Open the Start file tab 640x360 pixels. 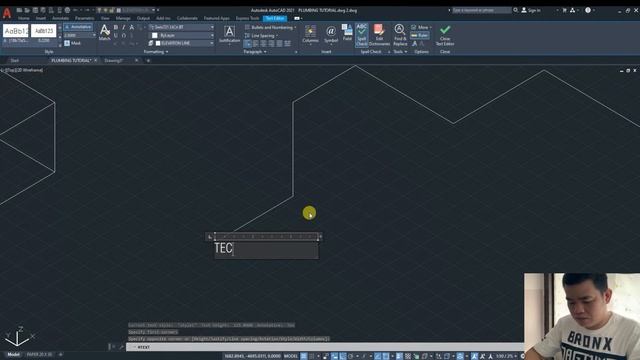click(15, 60)
